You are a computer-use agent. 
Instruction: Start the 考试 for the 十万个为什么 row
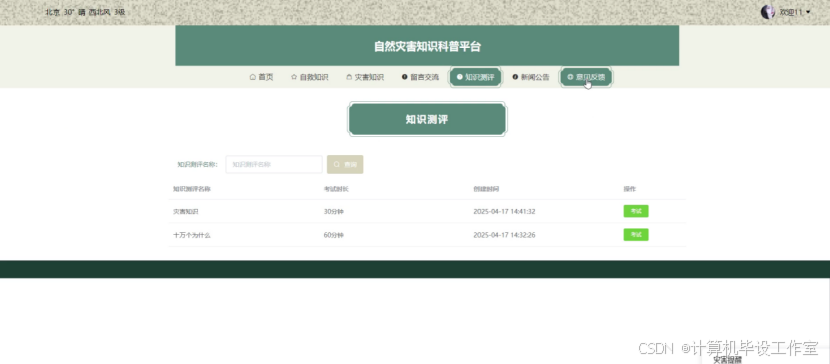(x=636, y=235)
